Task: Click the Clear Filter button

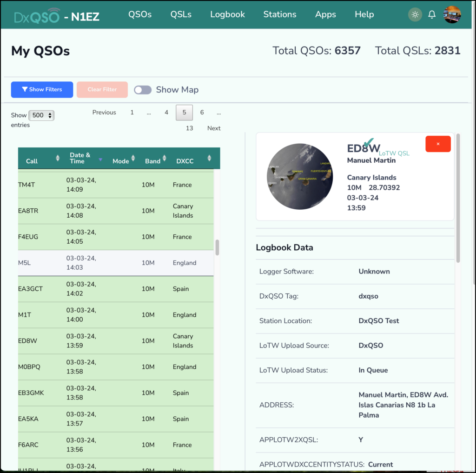Action: tap(102, 90)
